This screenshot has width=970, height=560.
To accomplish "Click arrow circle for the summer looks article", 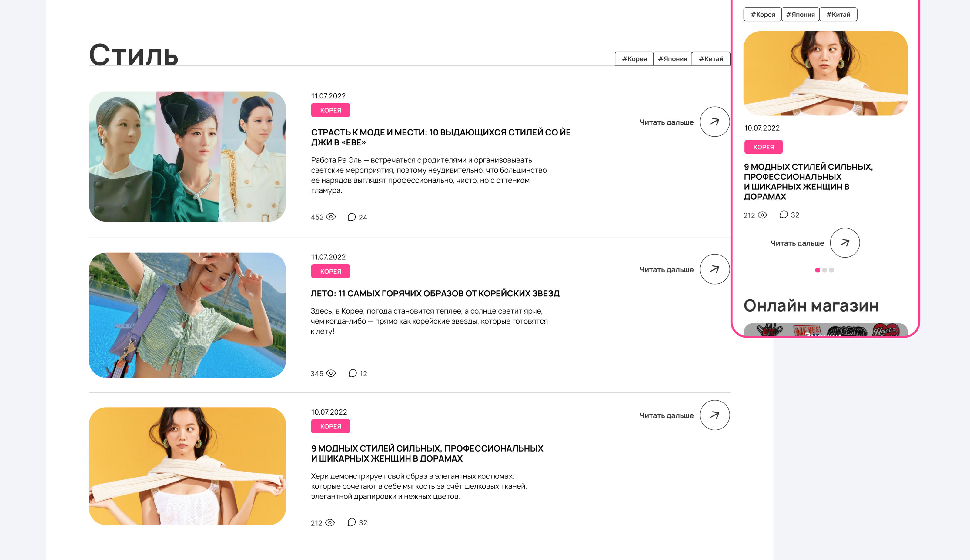I will click(x=714, y=269).
